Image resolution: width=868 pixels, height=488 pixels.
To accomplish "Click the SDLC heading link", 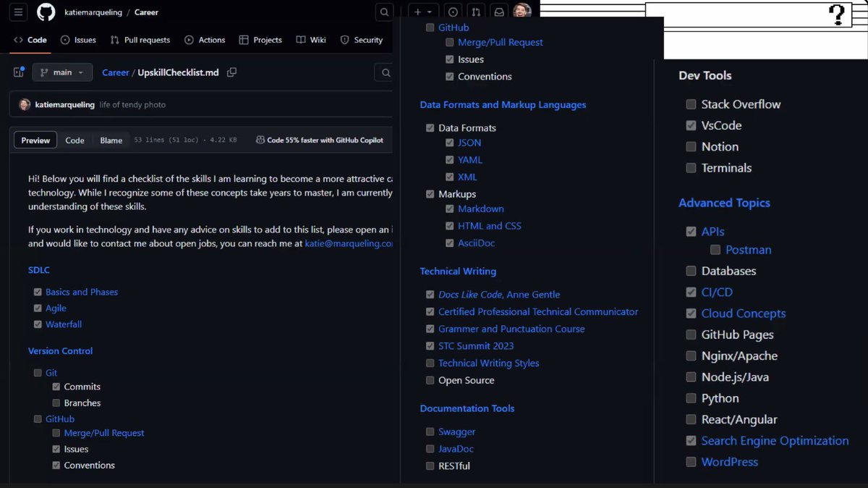I will tap(39, 270).
